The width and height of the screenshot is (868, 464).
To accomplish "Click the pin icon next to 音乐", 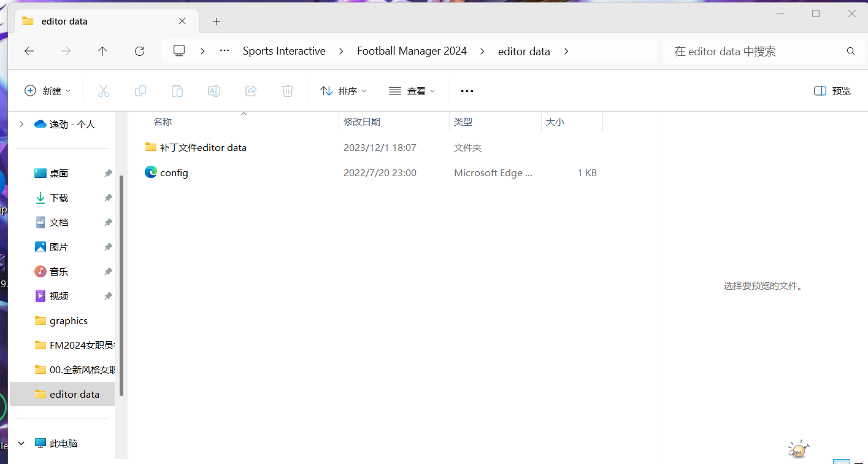I will click(x=108, y=272).
